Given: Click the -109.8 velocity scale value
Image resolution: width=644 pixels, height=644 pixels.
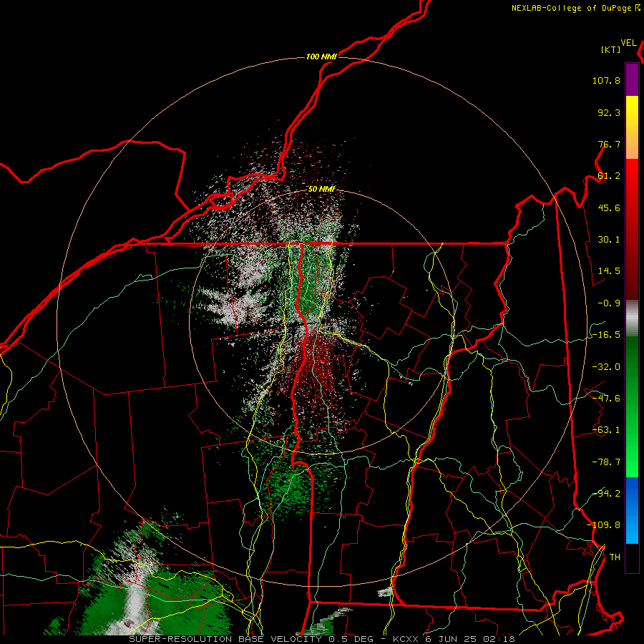Looking at the screenshot, I should [603, 525].
